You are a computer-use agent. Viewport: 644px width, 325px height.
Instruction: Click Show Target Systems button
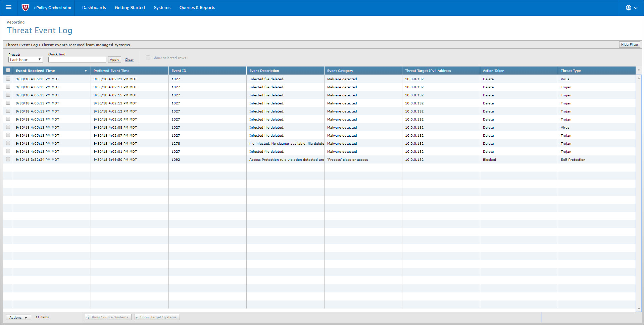[x=157, y=317]
